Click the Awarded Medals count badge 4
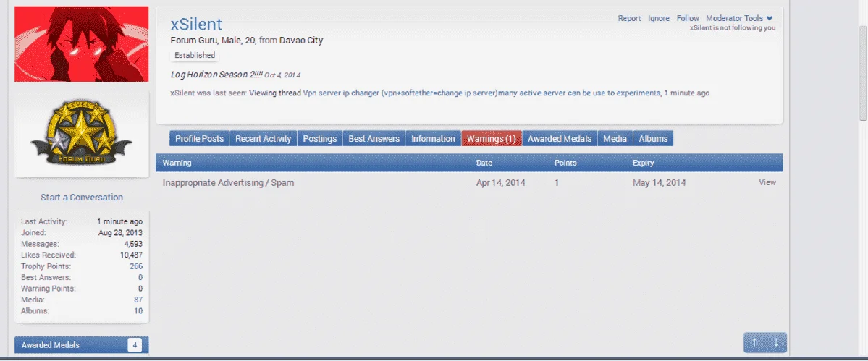Image resolution: width=868 pixels, height=361 pixels. click(x=135, y=345)
